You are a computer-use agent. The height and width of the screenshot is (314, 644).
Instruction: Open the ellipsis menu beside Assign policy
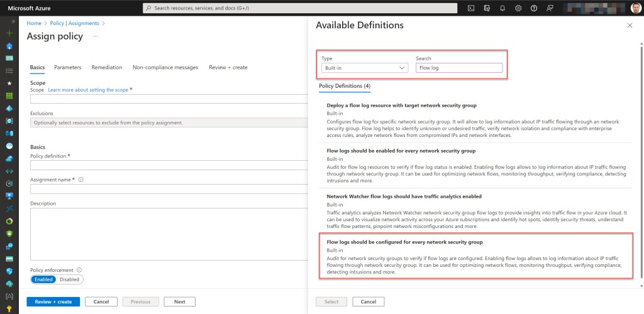pyautogui.click(x=96, y=36)
